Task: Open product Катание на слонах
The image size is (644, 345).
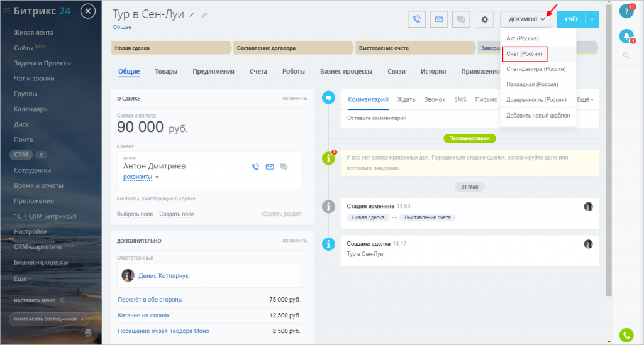Action: click(143, 315)
